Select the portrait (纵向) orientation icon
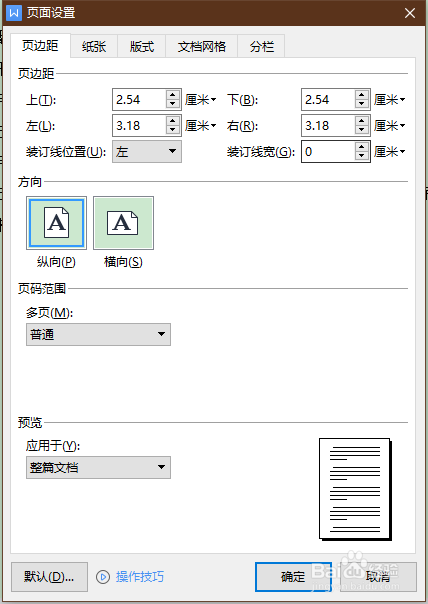428x604 pixels. point(56,223)
